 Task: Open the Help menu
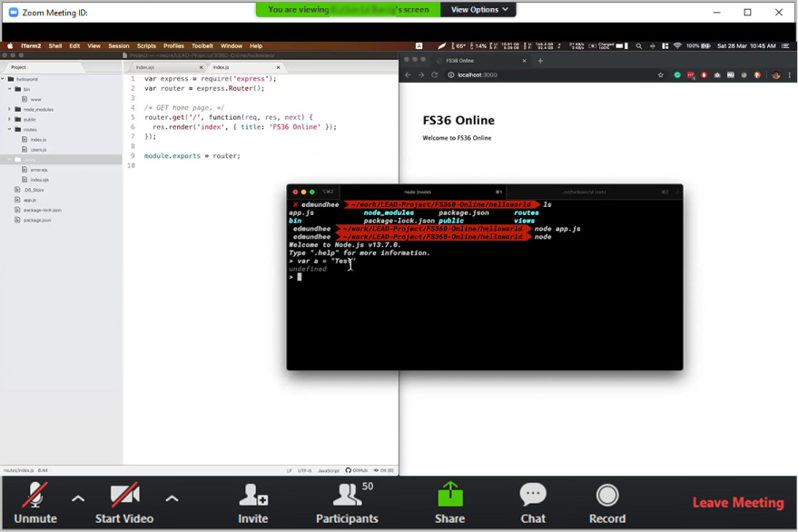click(x=256, y=45)
